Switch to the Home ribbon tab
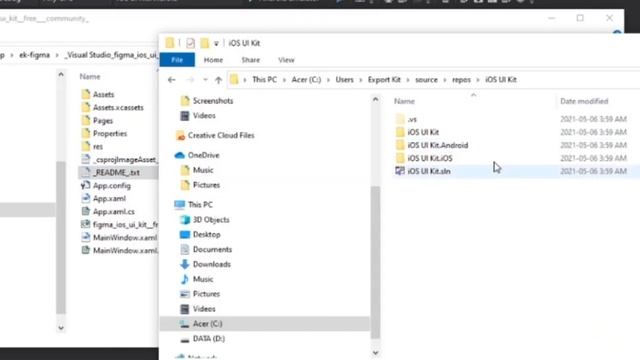Viewport: 640px width, 360px height. [x=213, y=60]
